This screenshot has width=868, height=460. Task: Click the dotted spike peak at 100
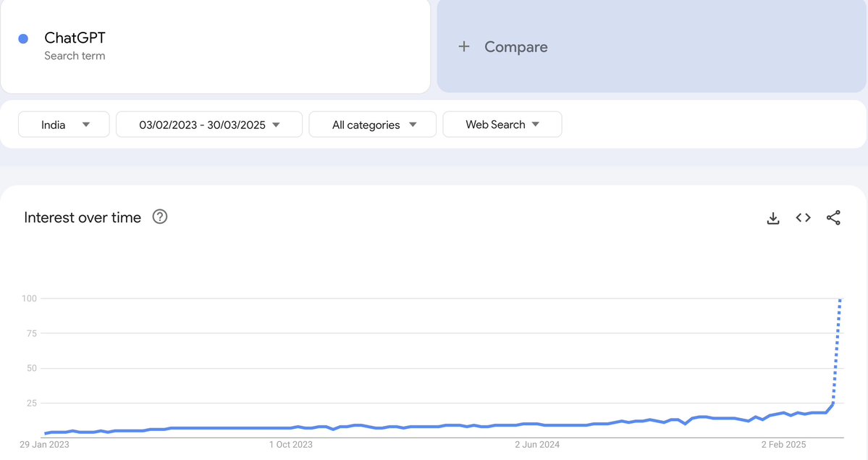840,299
